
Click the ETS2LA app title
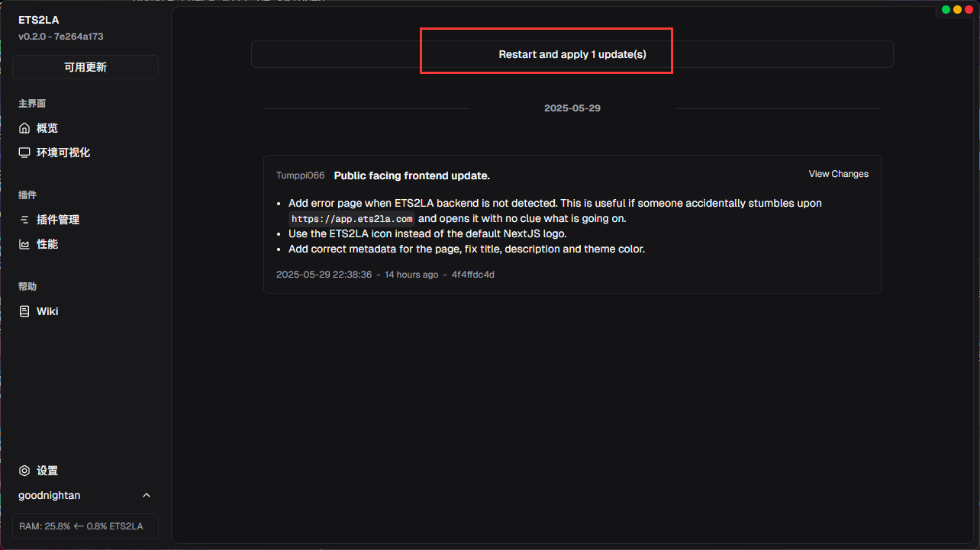click(x=39, y=20)
